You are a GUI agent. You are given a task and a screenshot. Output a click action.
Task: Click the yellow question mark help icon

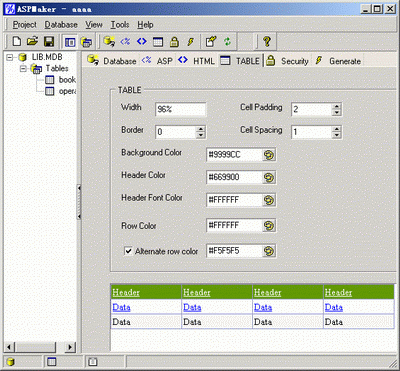[x=266, y=42]
